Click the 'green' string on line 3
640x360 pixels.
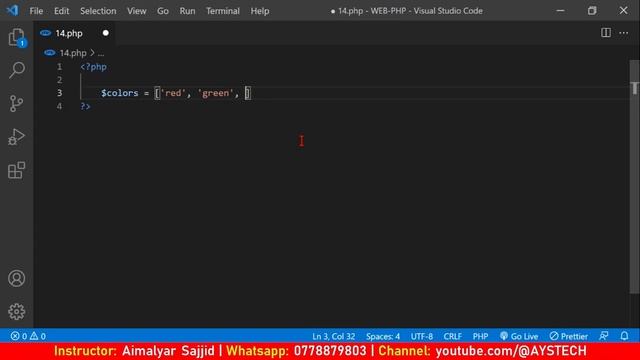[216, 93]
